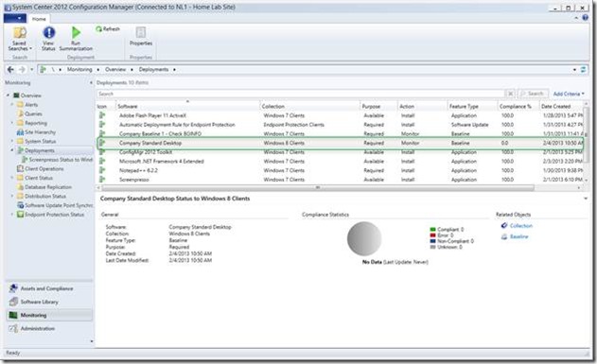Click the Screenpresso deployment row icon
Screen dimensions: 597x364
coord(102,179)
